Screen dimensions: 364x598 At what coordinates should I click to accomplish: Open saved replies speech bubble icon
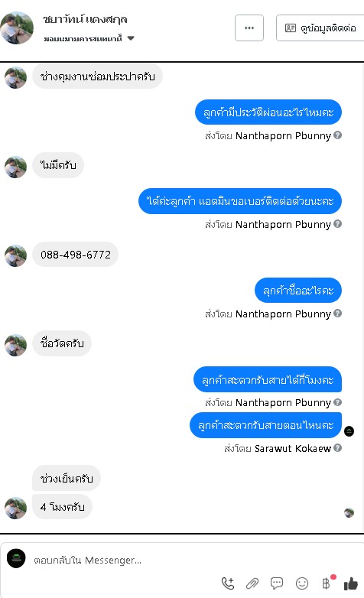tap(277, 583)
